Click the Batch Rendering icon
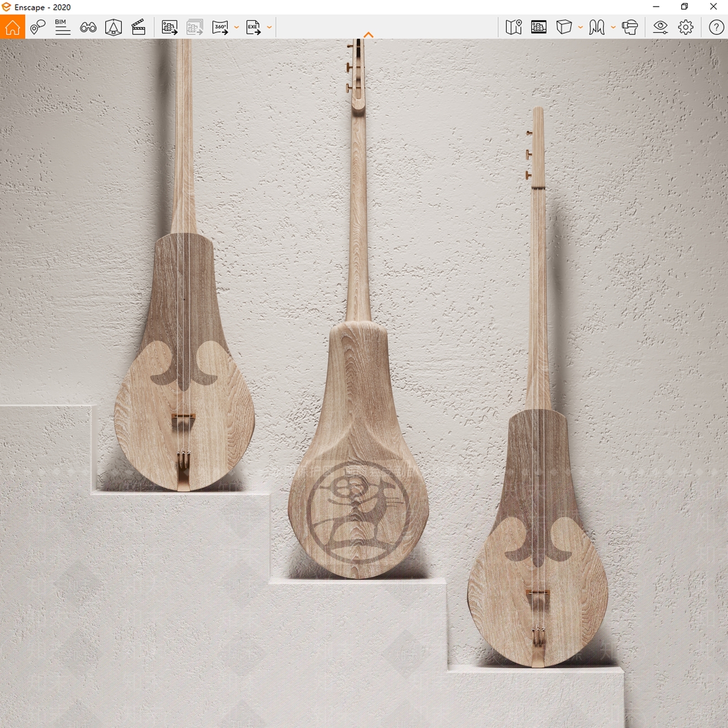This screenshot has width=728, height=728. (195, 27)
